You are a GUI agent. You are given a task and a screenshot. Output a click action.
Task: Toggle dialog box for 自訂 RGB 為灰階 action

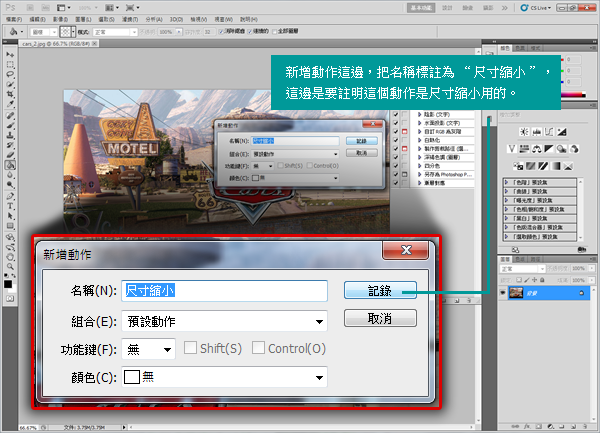click(404, 132)
